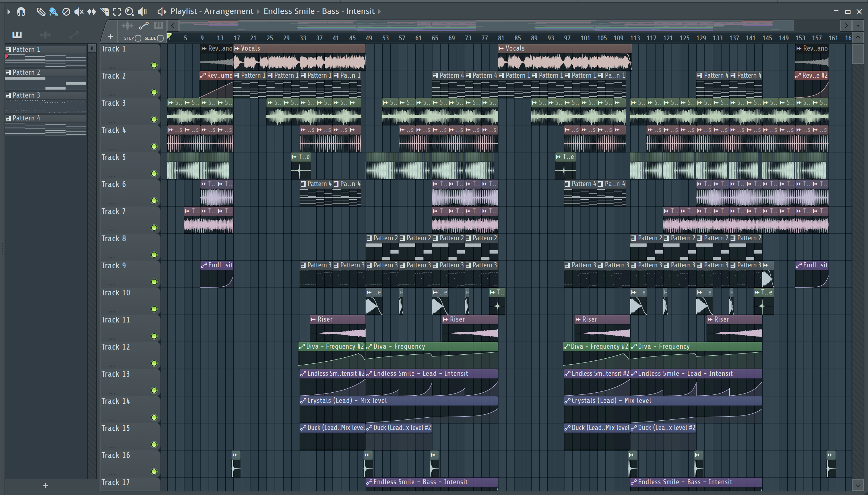This screenshot has height=495, width=868.
Task: Click the vertical scrollbar thumb
Action: click(858, 54)
